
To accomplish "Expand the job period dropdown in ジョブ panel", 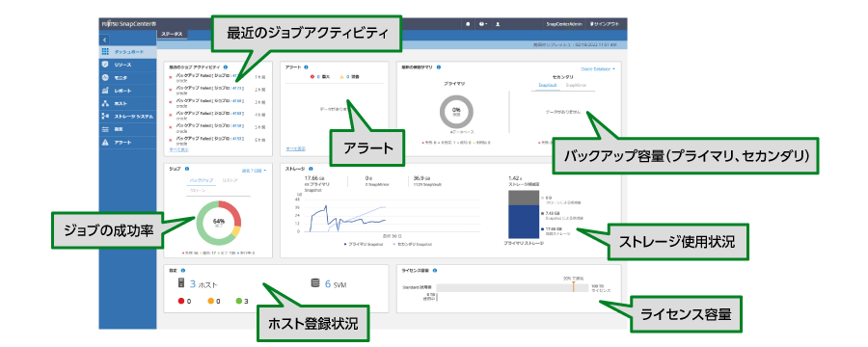I will point(254,171).
